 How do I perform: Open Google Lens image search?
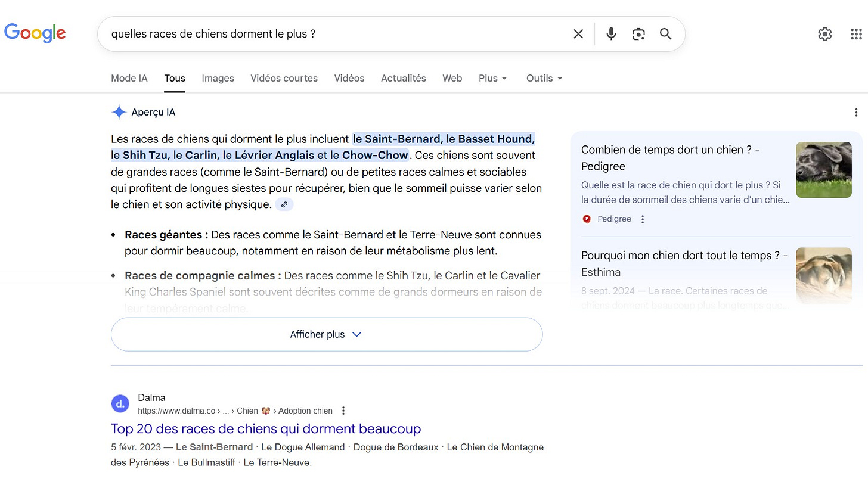[x=638, y=34]
